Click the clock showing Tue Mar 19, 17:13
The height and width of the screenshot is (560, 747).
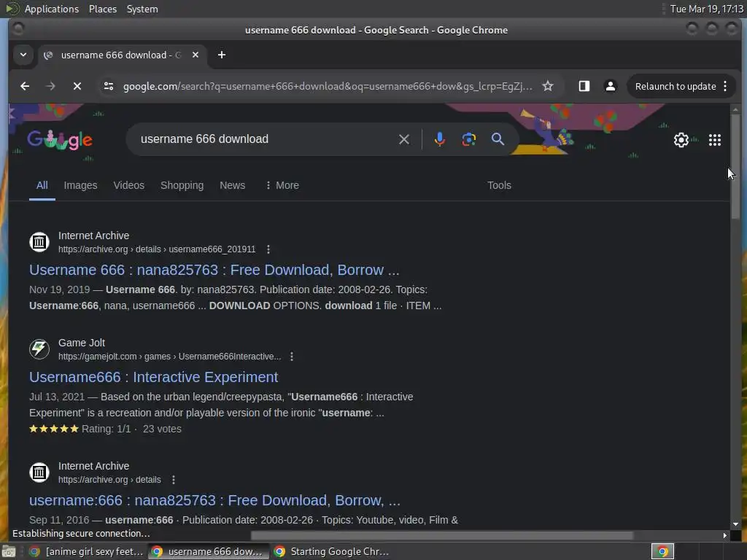pyautogui.click(x=706, y=9)
